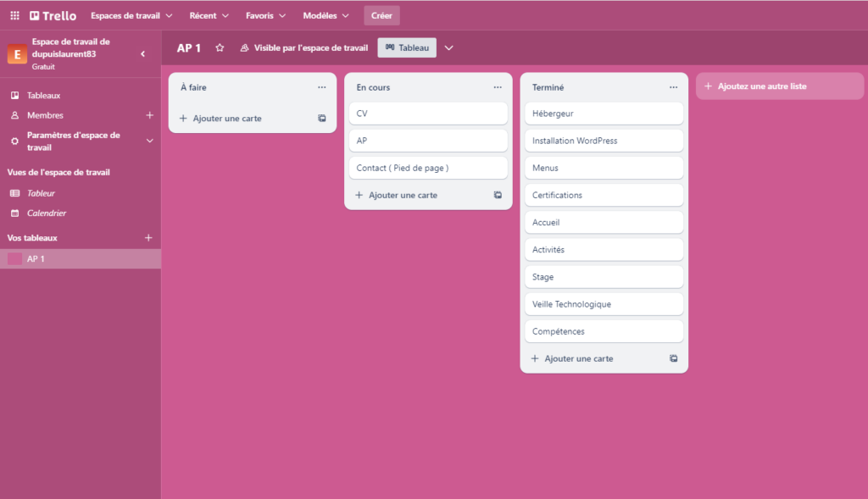The height and width of the screenshot is (499, 868).
Task: Open the Terminé list actions menu
Action: tap(673, 87)
